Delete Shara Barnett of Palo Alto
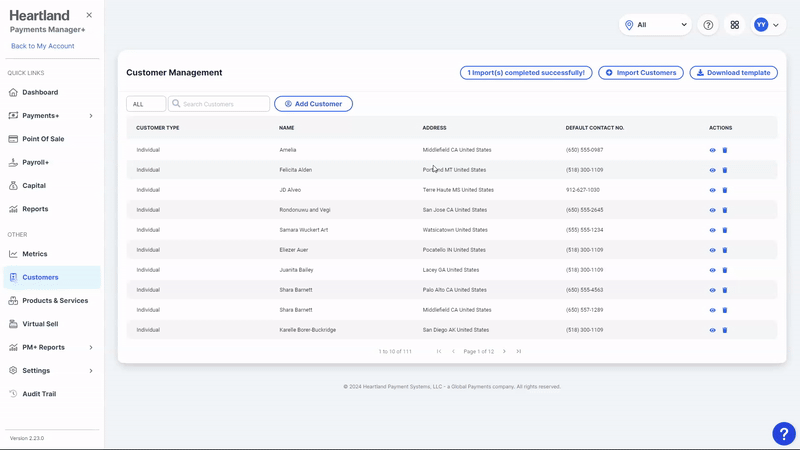The height and width of the screenshot is (450, 800). coord(724,290)
